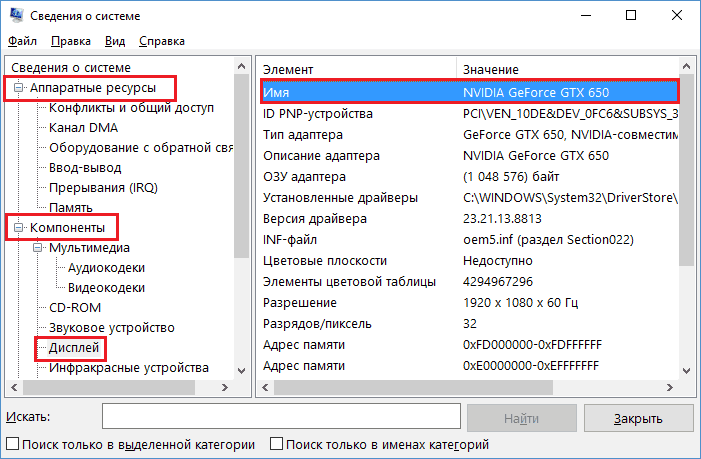Select CD-ROM in the tree
701x459 pixels.
click(75, 308)
